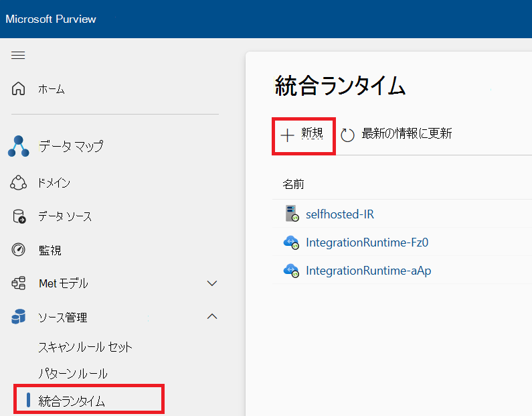Viewport: 532px width, 416px height.
Task: Click 最新の情報に更新 button text
Action: pyautogui.click(x=407, y=133)
